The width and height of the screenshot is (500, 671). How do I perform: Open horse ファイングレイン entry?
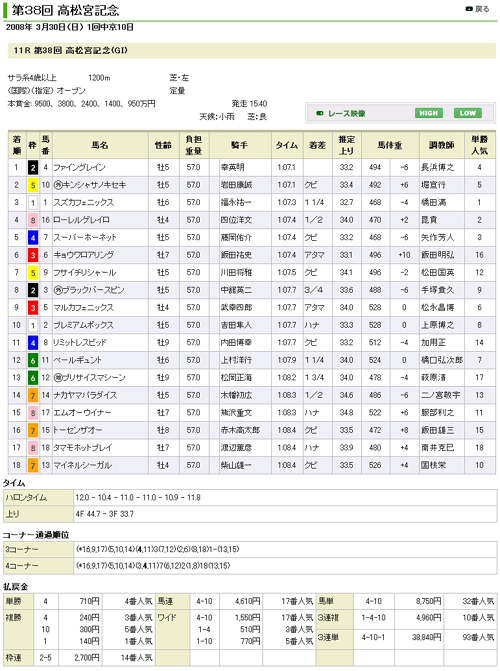(79, 167)
